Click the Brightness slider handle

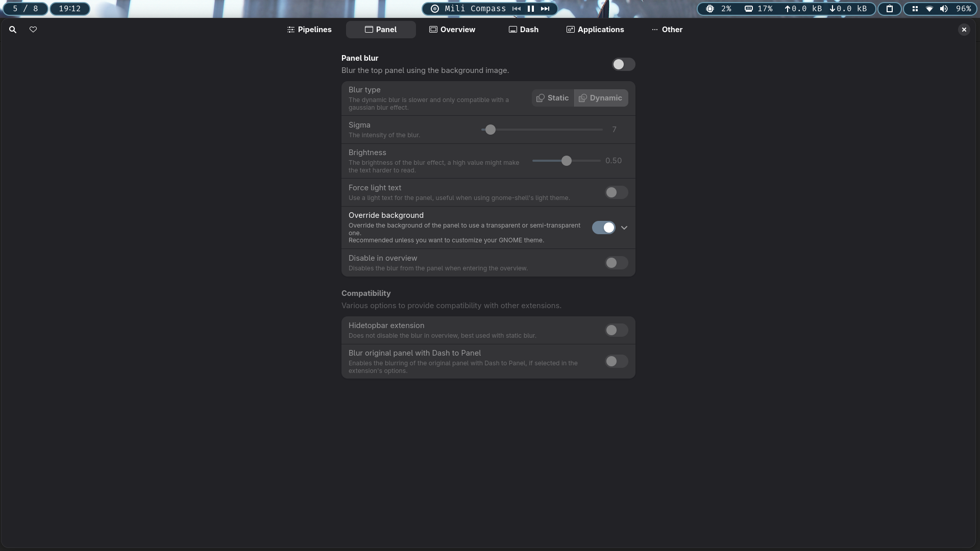point(566,161)
